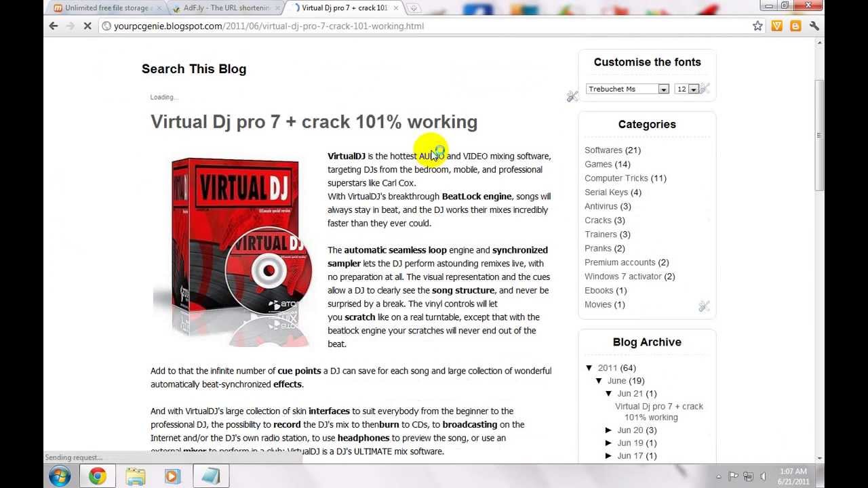Open the Antivirus category

tap(601, 206)
